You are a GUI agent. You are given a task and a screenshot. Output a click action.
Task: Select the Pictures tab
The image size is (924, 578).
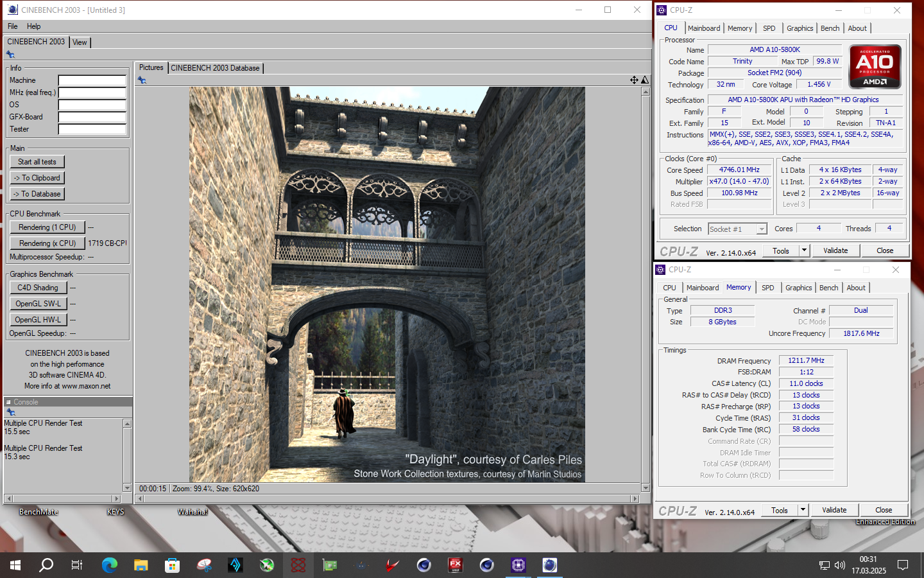151,67
